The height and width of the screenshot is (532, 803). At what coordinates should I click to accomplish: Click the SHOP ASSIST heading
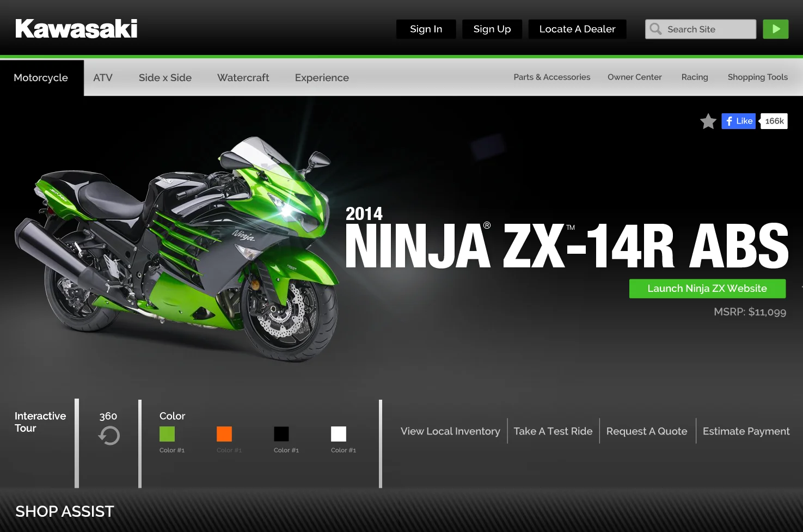click(x=65, y=512)
